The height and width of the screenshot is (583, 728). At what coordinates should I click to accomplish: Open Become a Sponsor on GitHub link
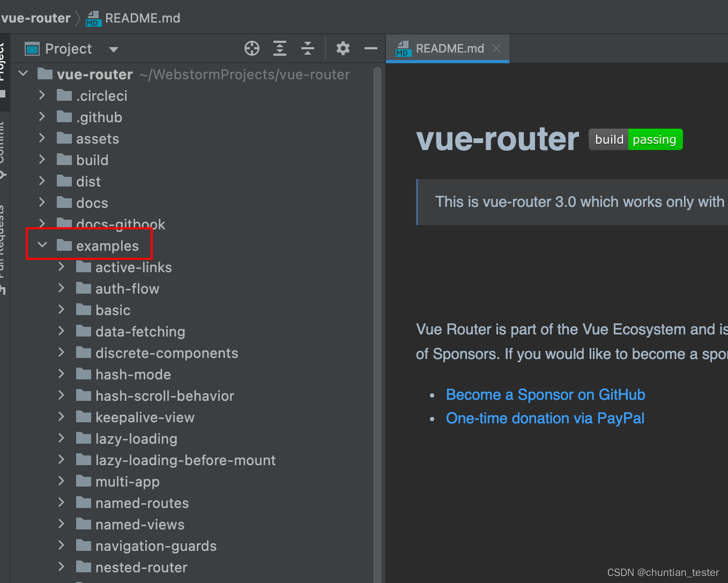(545, 394)
